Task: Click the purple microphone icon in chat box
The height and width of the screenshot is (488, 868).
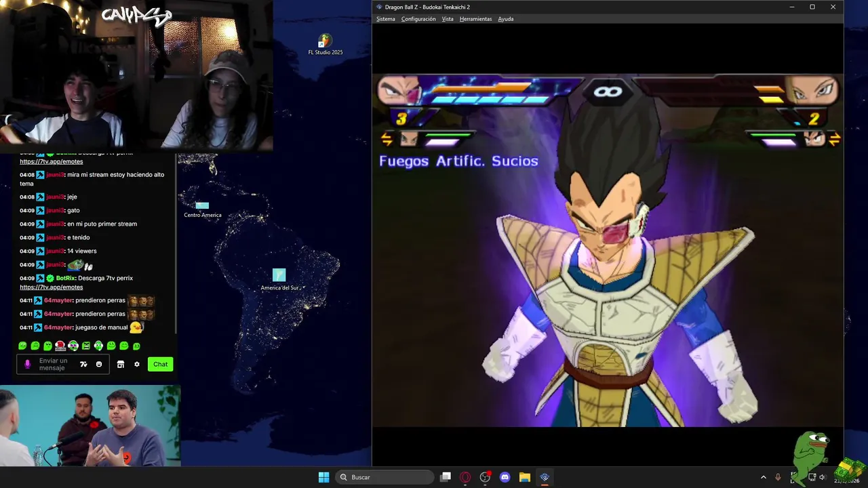Action: pyautogui.click(x=27, y=364)
